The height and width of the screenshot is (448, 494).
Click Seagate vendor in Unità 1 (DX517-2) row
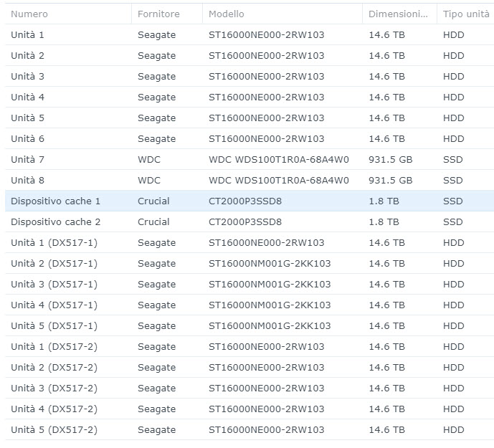pos(156,346)
